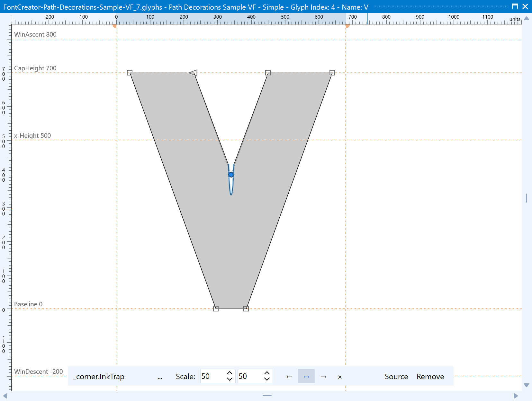
Task: Click the x-Height 500 guideline label
Action: (x=32, y=135)
